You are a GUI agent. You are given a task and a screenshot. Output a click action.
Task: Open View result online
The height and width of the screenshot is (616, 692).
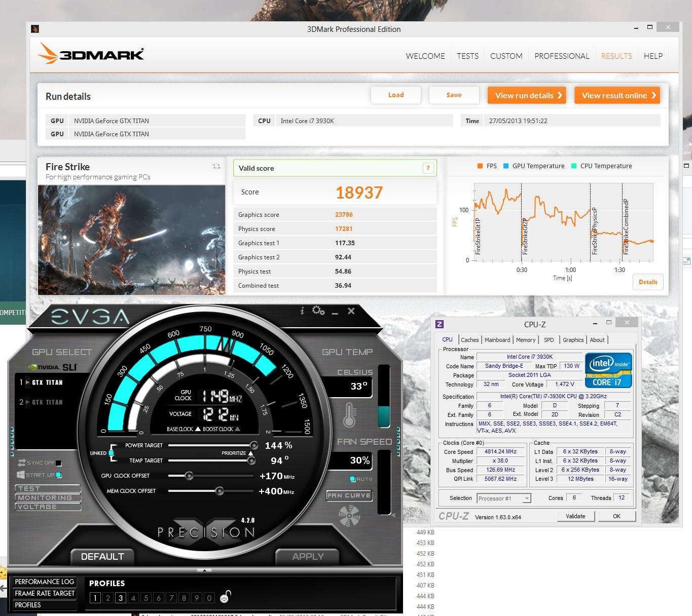click(x=617, y=95)
